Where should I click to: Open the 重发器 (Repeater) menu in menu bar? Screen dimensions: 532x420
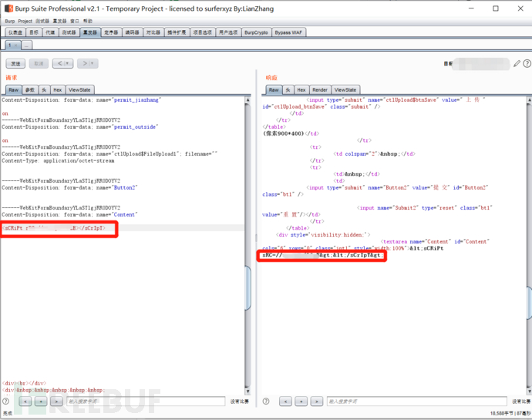[x=59, y=21]
